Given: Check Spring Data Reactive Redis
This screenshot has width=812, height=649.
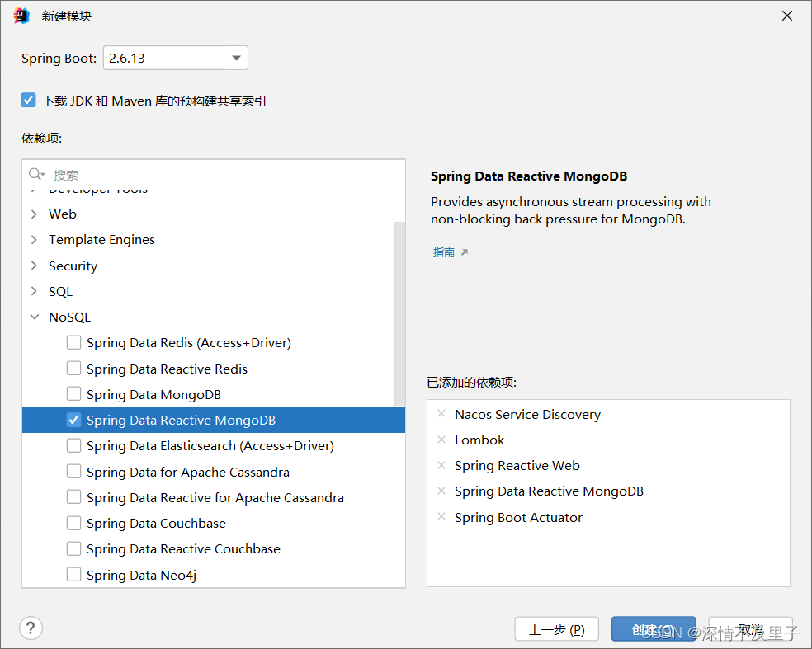Looking at the screenshot, I should [x=73, y=369].
